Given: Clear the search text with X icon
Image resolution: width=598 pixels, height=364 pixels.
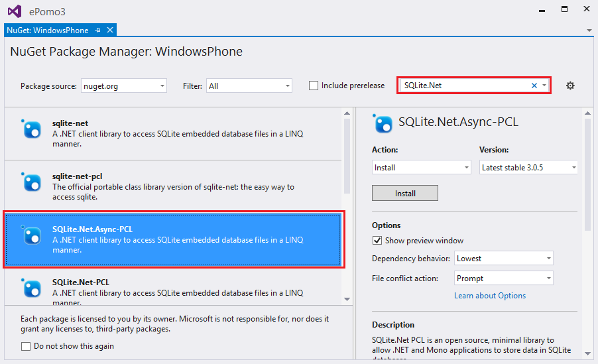Looking at the screenshot, I should [534, 86].
